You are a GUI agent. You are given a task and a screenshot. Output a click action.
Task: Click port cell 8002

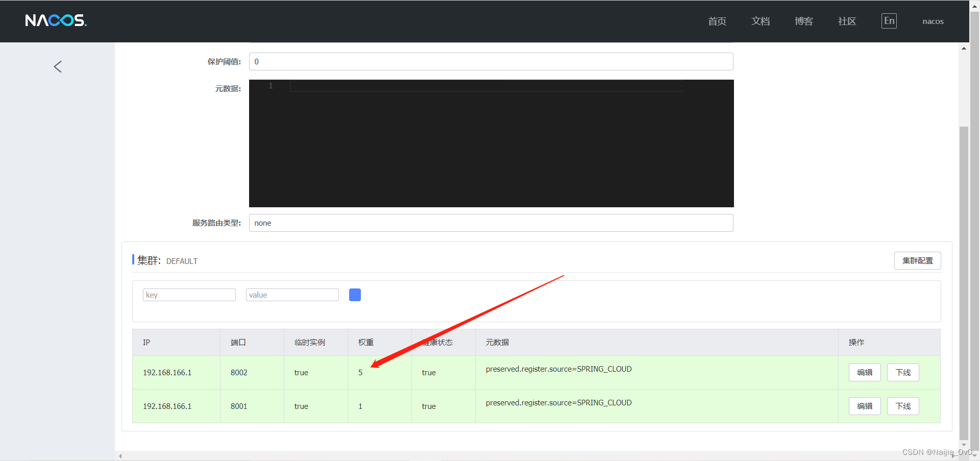coord(239,373)
